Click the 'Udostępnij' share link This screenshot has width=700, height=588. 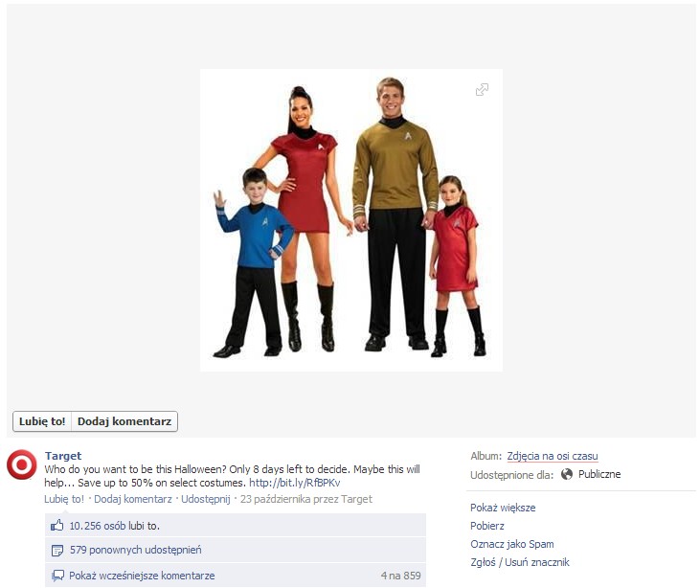(206, 499)
